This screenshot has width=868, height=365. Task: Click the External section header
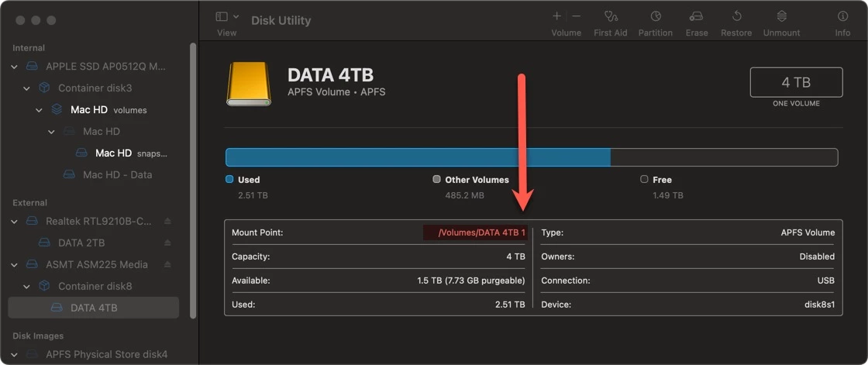pyautogui.click(x=29, y=203)
